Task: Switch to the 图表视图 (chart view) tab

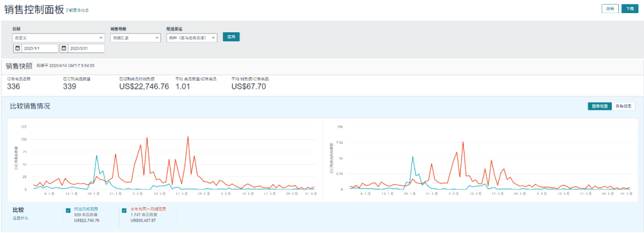Action: 599,106
